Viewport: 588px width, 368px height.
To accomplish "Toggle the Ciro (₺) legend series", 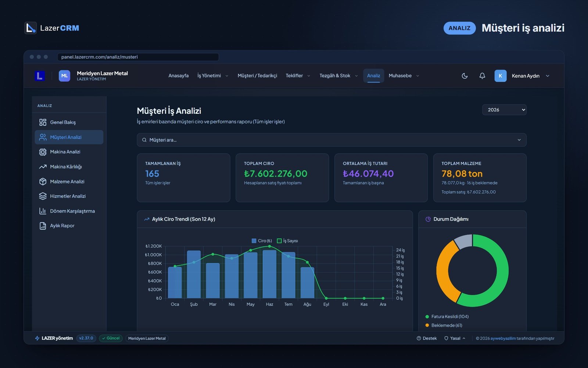I will pos(262,241).
